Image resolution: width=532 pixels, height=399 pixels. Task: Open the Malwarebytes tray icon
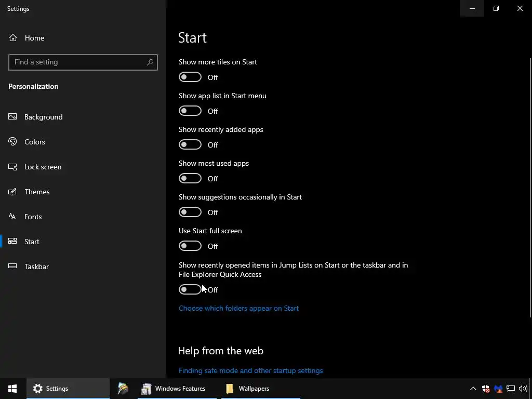click(498, 389)
